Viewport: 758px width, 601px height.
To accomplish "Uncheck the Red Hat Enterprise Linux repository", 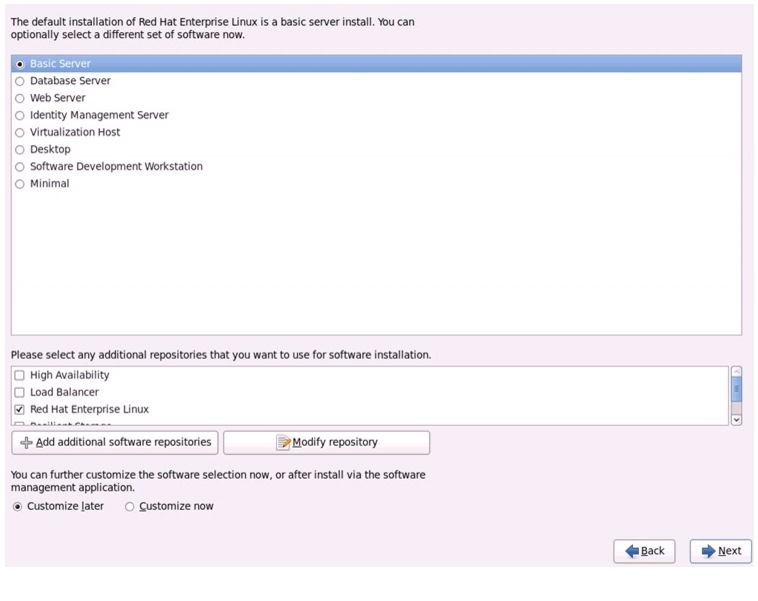I will tap(20, 410).
